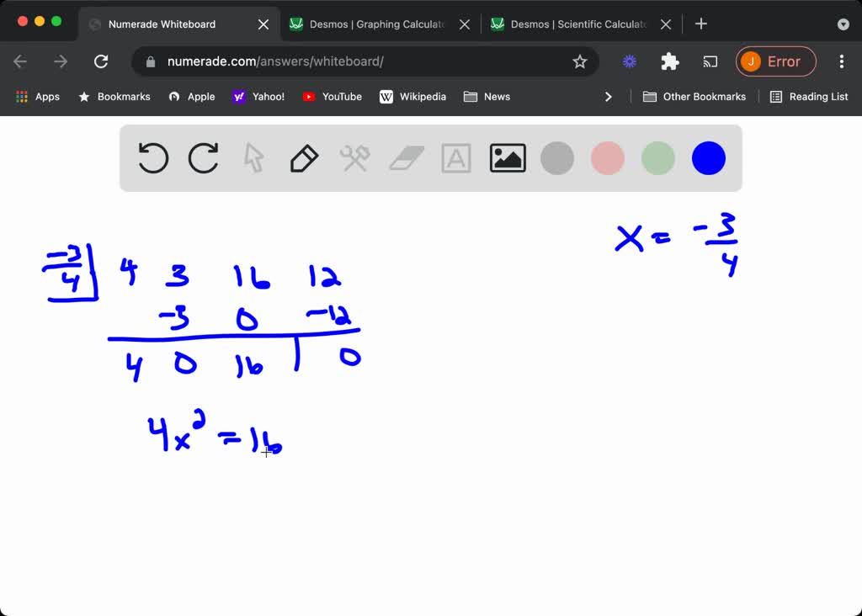Click the Chromecast icon in the toolbar
Image resolution: width=862 pixels, height=616 pixels.
pos(710,61)
